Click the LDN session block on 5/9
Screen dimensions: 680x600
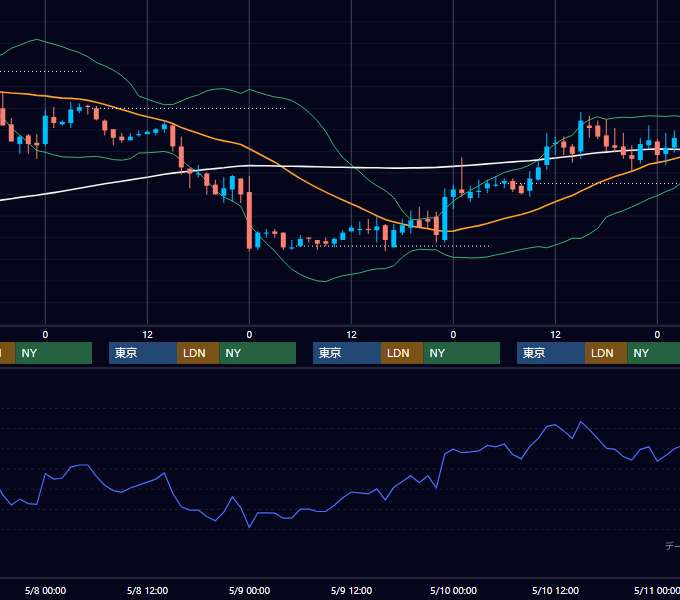click(402, 353)
